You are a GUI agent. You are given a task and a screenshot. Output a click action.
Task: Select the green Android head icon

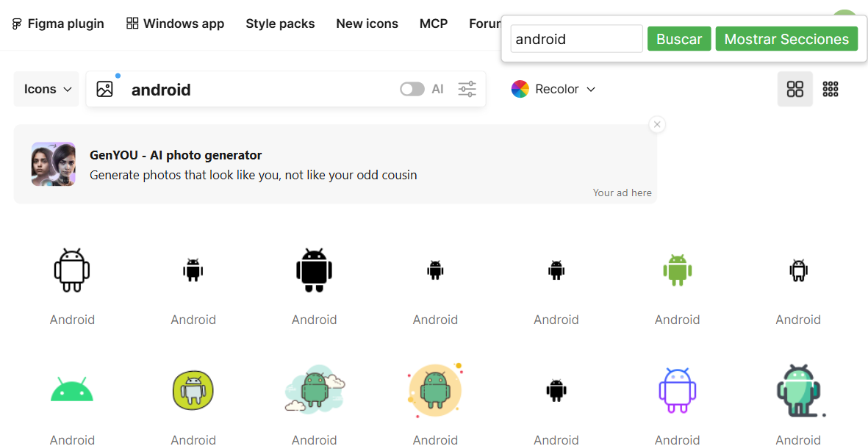coord(72,389)
